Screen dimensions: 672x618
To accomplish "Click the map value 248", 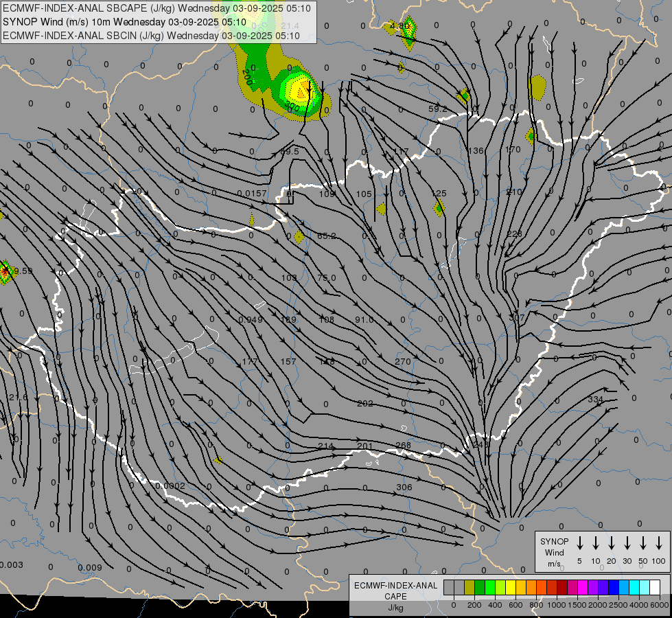I will coord(481,444).
